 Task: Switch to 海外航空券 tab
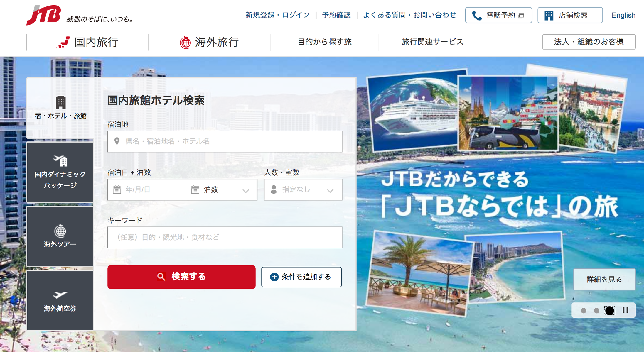coord(60,300)
